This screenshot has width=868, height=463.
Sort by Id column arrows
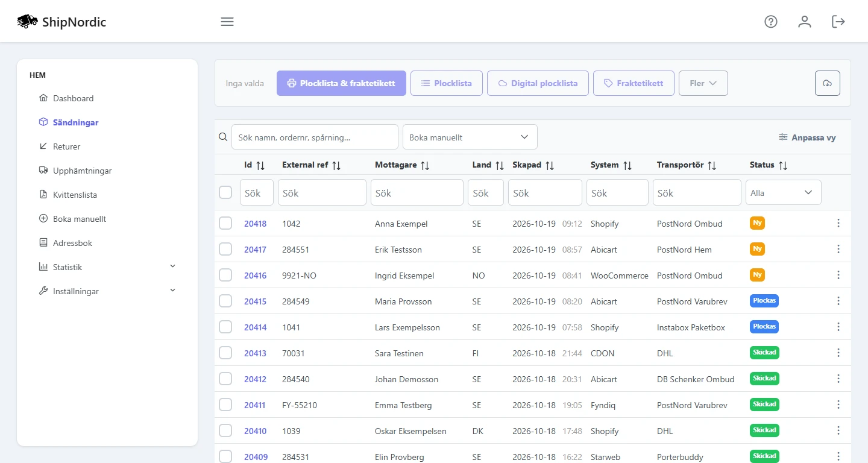coord(260,165)
